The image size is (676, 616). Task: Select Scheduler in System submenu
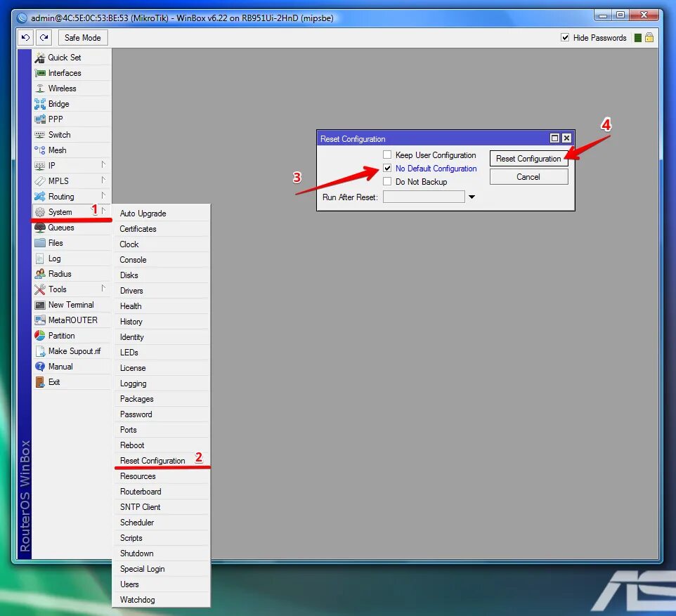coord(161,523)
